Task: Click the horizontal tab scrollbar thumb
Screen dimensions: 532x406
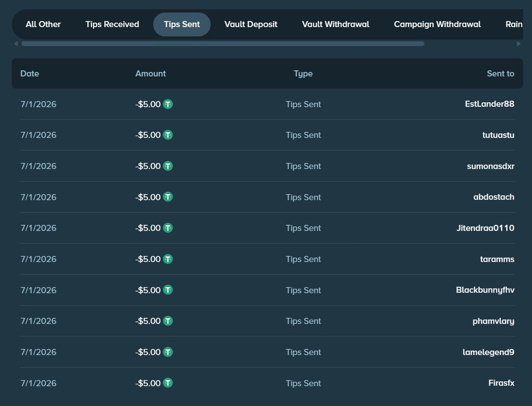Action: 223,43
